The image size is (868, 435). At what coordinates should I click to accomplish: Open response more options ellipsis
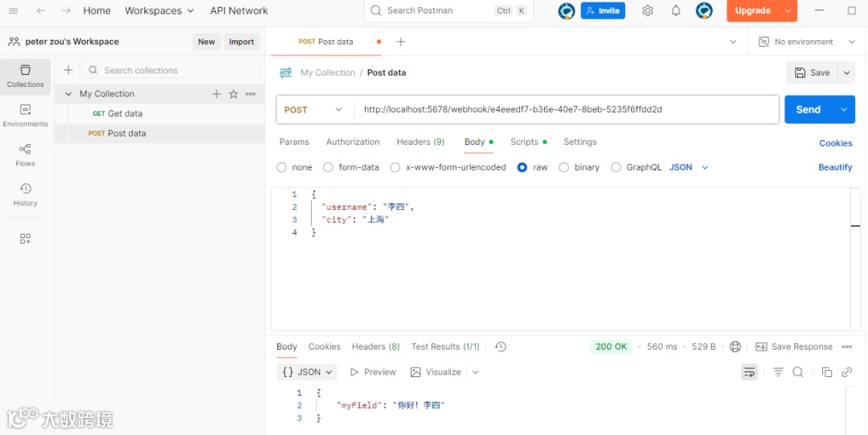pyautogui.click(x=846, y=347)
